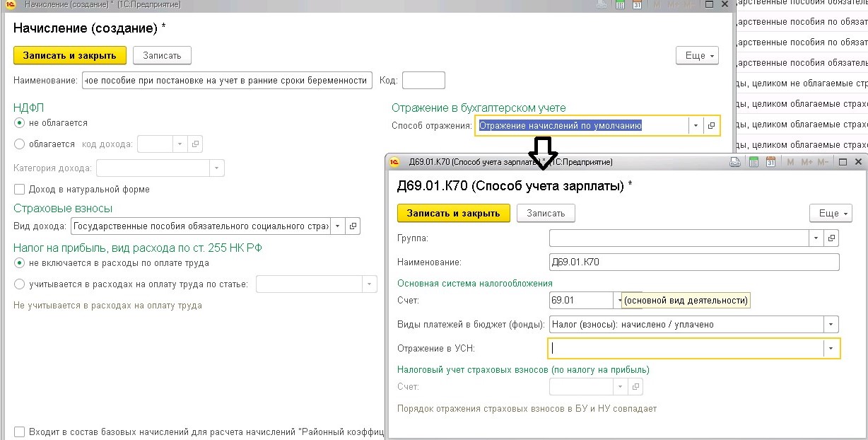Click 'Записать' in Д69.01.К70 window
Screen dimensions: 868x440
point(546,213)
